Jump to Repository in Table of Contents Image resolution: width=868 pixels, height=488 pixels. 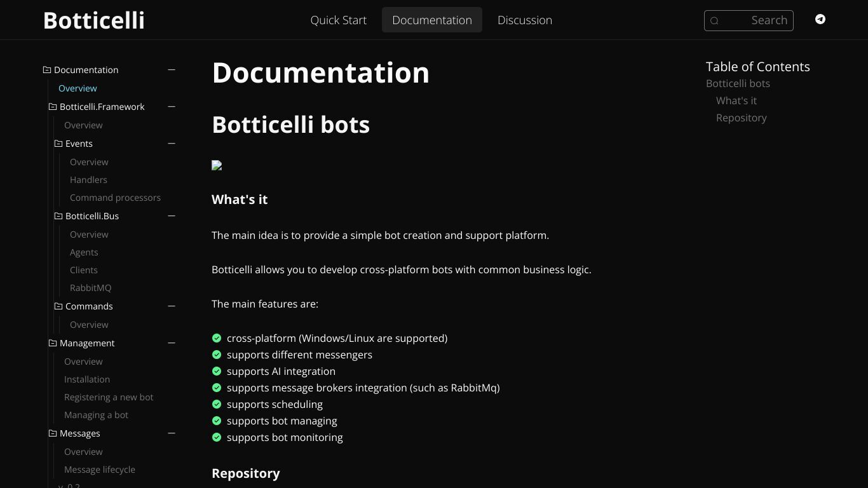point(742,118)
